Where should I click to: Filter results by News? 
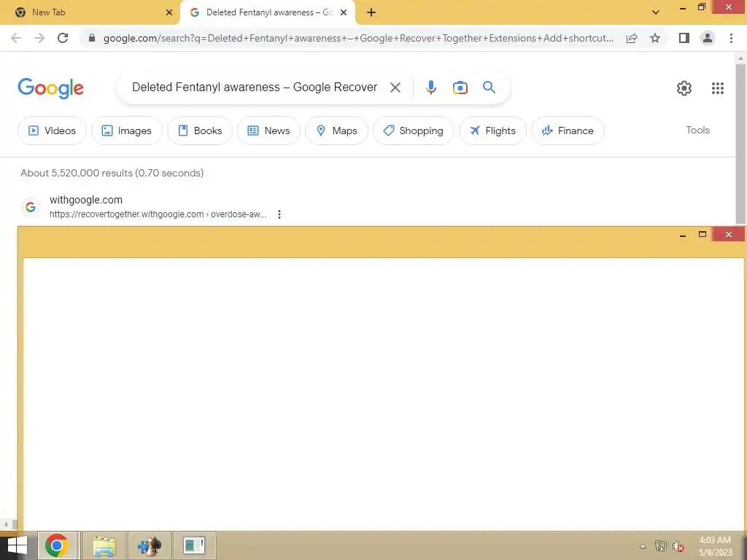[268, 131]
